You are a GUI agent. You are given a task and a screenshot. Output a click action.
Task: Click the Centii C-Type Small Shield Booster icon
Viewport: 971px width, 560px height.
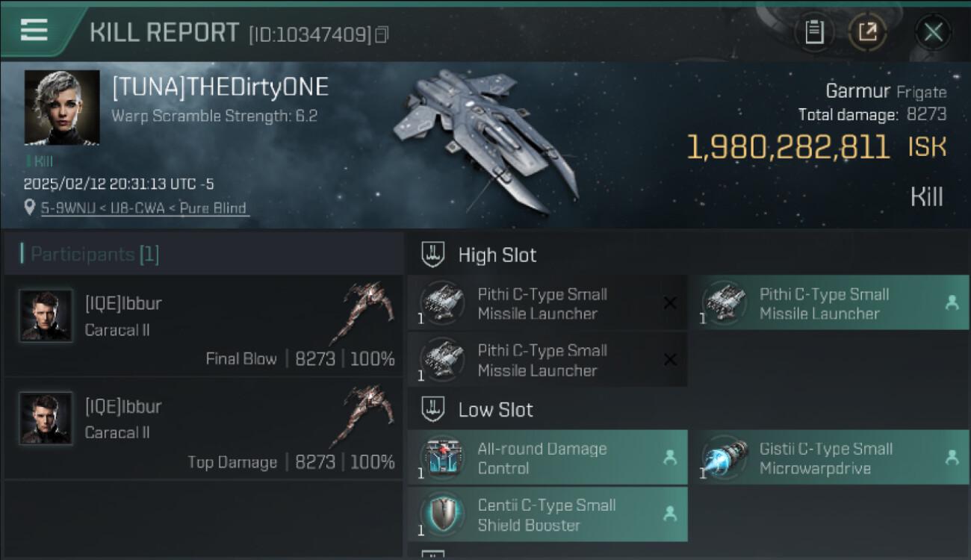coord(444,514)
